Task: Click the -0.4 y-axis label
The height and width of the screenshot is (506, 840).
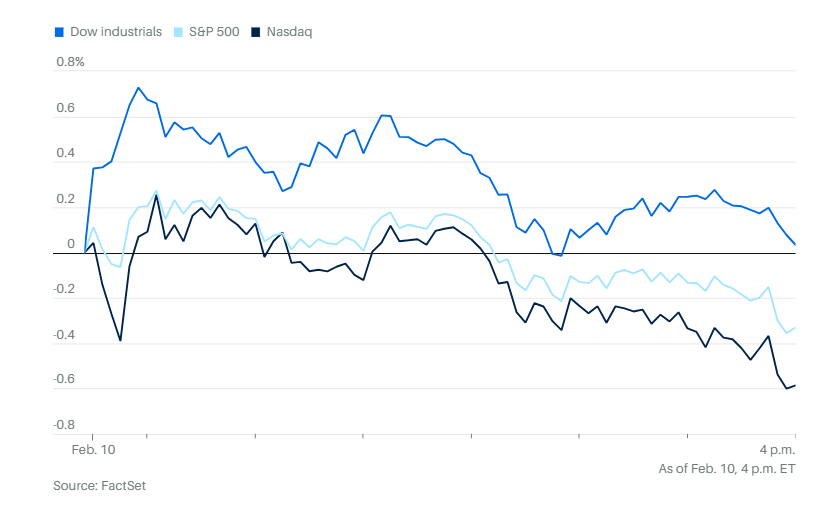Action: [x=63, y=334]
